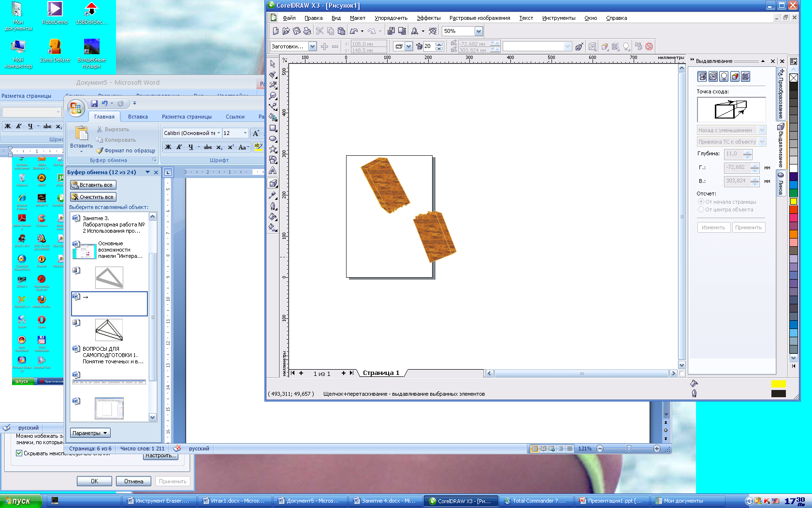Click the 'Очистить все' button
The height and width of the screenshot is (508, 812).
point(93,197)
